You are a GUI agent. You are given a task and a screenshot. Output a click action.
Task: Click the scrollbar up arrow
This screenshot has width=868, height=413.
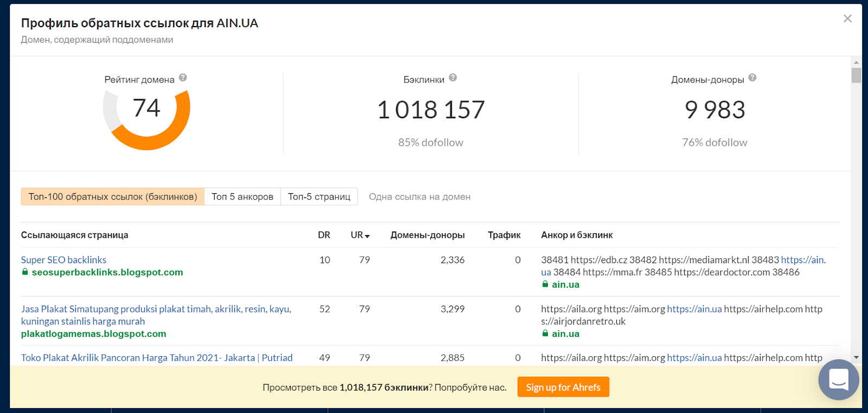coord(857,62)
